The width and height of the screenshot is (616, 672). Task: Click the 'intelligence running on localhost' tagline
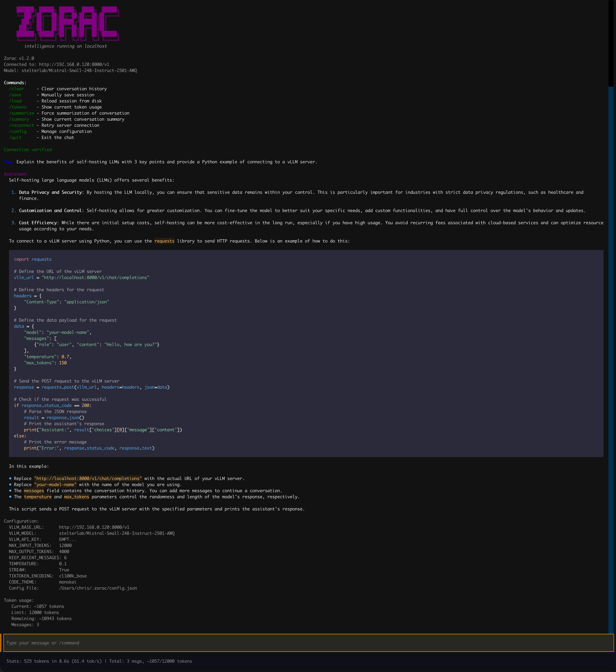click(65, 46)
